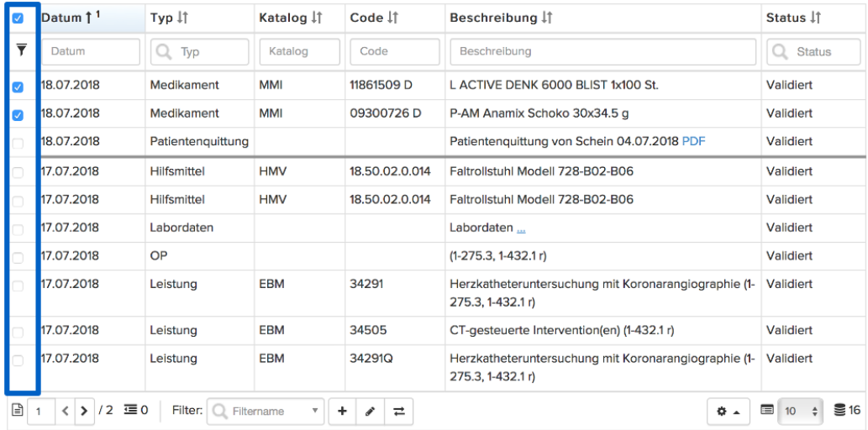868x430 pixels.
Task: Change rows per page from 10
Action: coord(800,412)
